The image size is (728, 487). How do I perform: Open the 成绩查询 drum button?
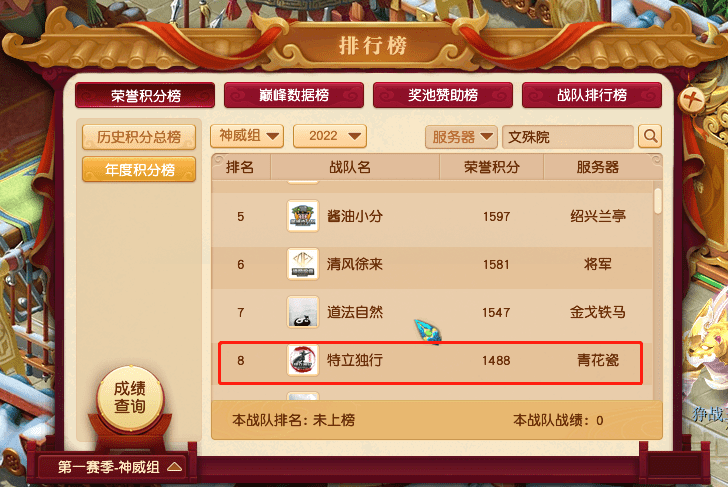130,398
